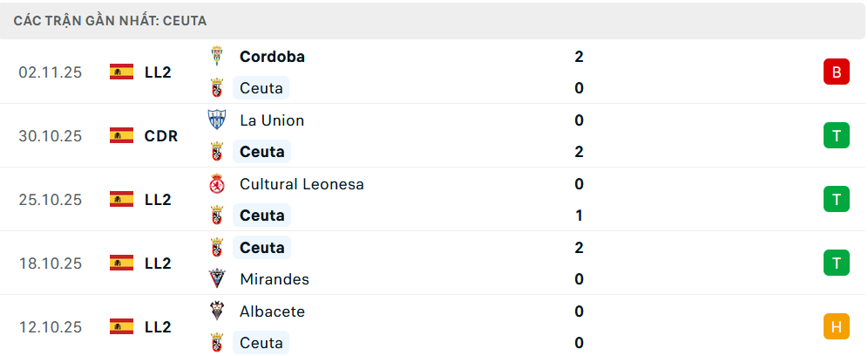Click Ceuta crest in the Cordoba match

tap(216, 88)
